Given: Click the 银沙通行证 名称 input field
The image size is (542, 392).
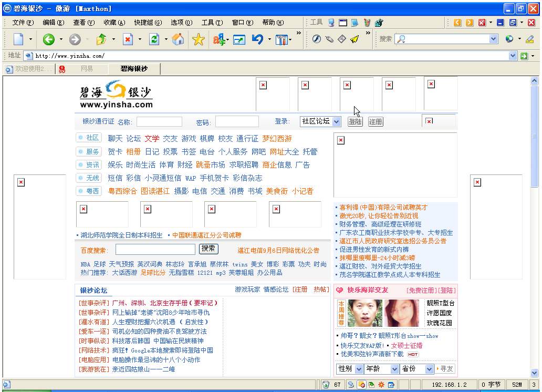Looking at the screenshot, I should [159, 122].
